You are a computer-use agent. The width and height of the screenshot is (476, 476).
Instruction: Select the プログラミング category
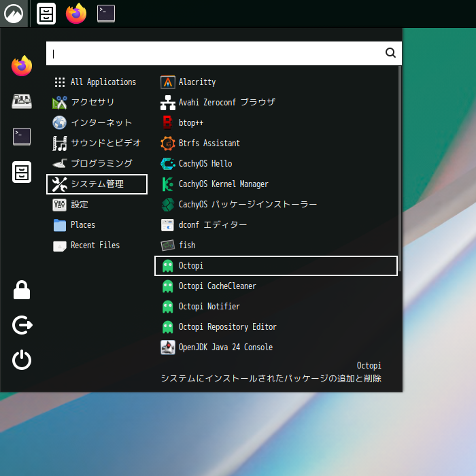(97, 164)
